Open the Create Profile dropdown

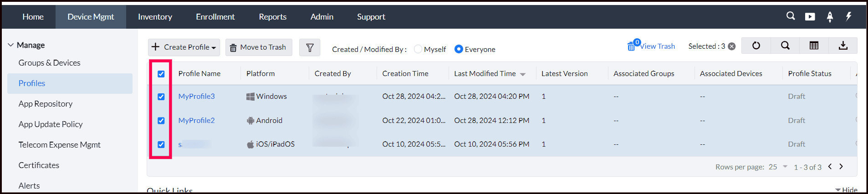pos(184,47)
